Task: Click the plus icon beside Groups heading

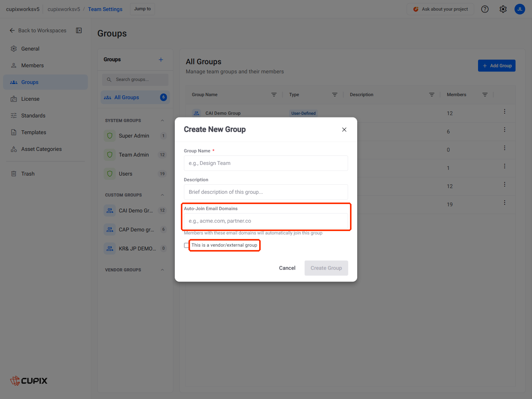Action: pyautogui.click(x=161, y=60)
